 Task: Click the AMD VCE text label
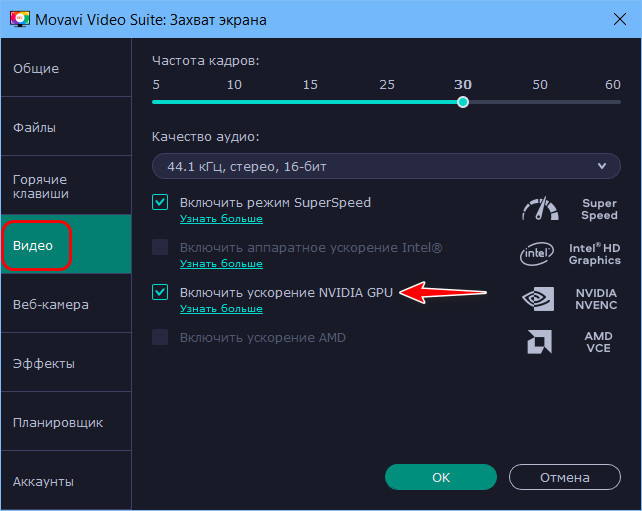click(x=598, y=342)
